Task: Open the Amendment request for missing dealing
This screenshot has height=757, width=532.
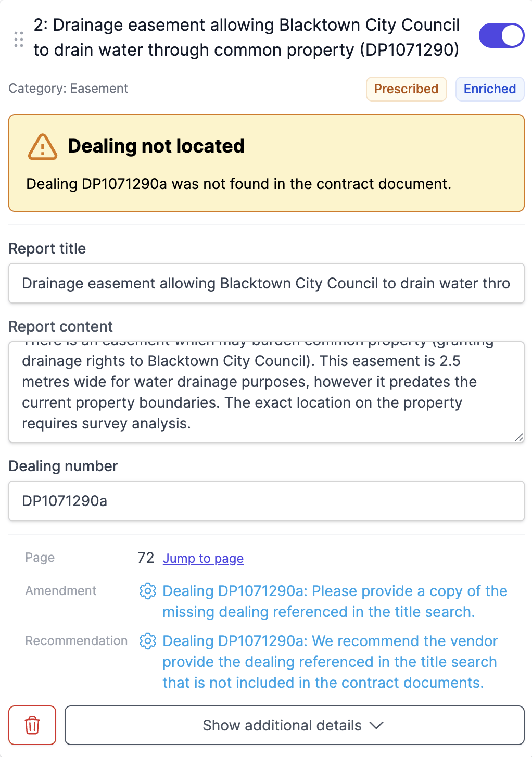Action: point(334,601)
